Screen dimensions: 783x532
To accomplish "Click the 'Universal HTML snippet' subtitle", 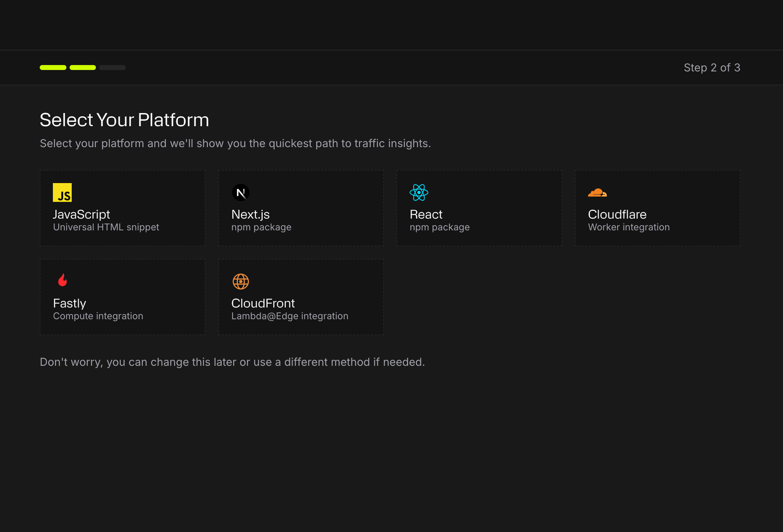I will tap(106, 227).
